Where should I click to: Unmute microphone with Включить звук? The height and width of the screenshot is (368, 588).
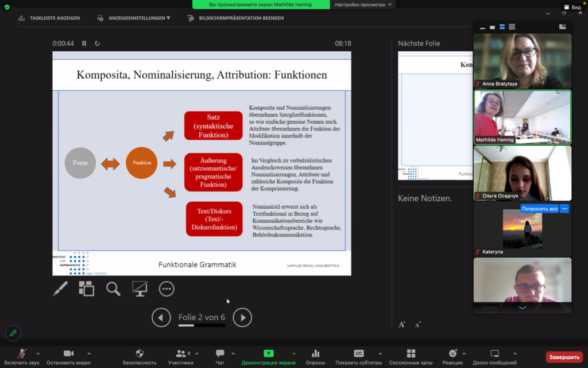(22, 356)
